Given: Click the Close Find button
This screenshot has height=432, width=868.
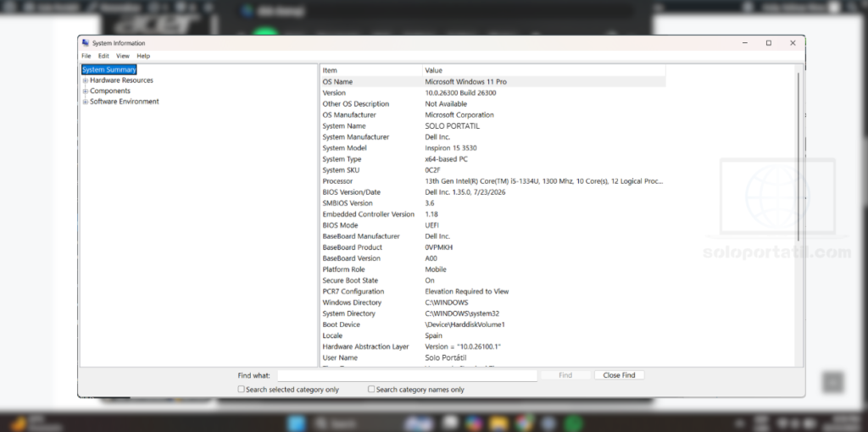Looking at the screenshot, I should 619,375.
